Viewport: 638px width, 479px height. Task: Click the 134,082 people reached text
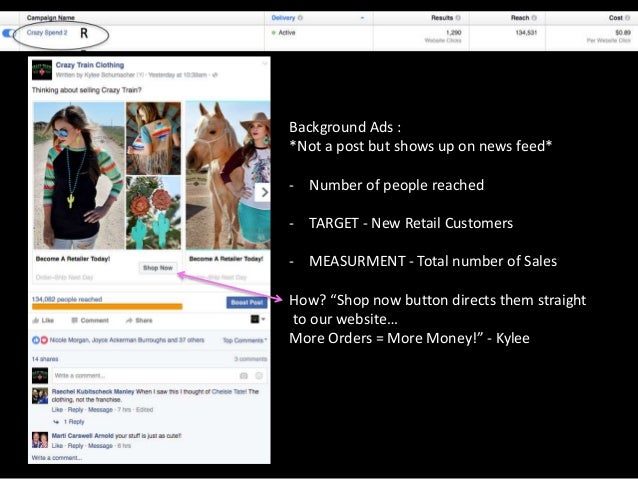(67, 299)
